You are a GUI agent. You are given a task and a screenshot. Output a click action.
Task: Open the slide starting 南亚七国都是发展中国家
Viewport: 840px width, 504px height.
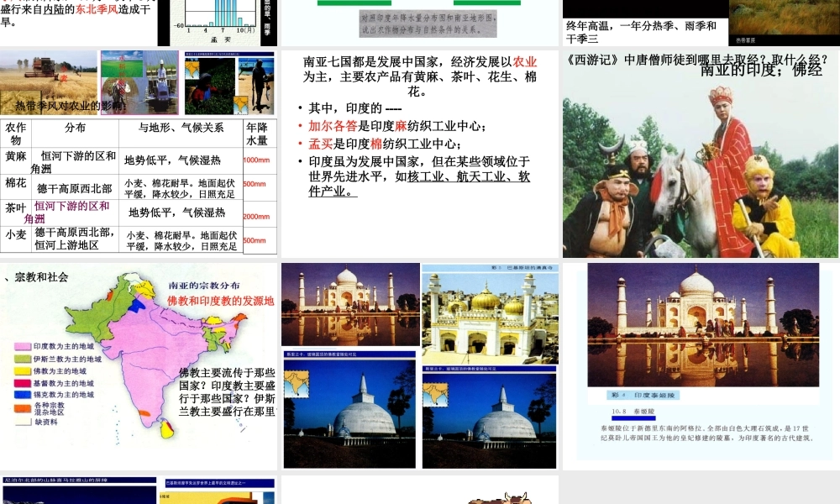click(x=419, y=155)
